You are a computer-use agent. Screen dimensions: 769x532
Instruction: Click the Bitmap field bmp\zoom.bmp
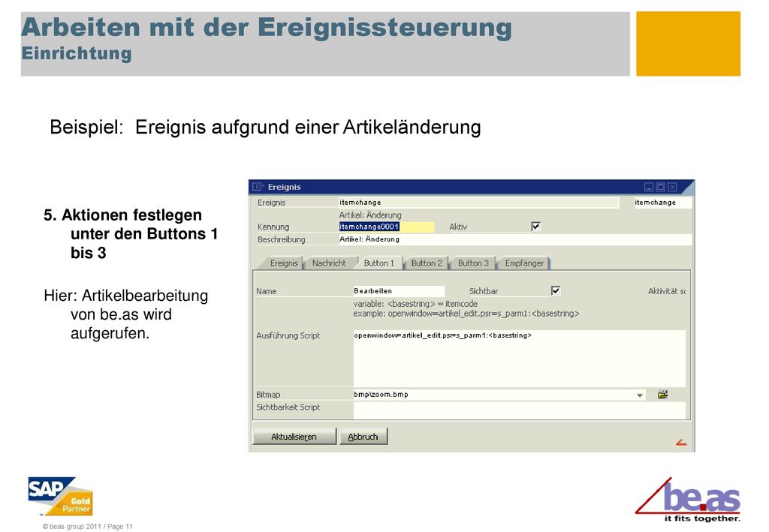click(x=499, y=395)
